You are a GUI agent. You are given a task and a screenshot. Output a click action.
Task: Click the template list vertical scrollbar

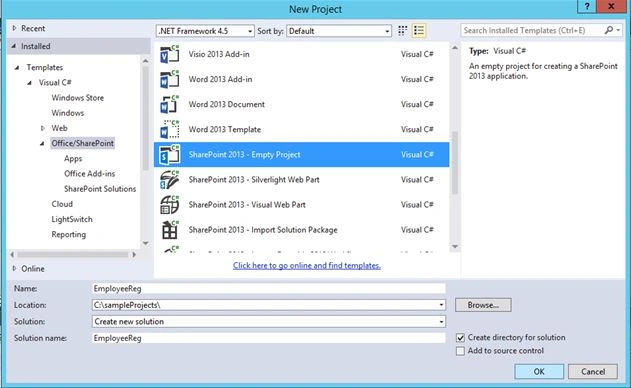455,163
